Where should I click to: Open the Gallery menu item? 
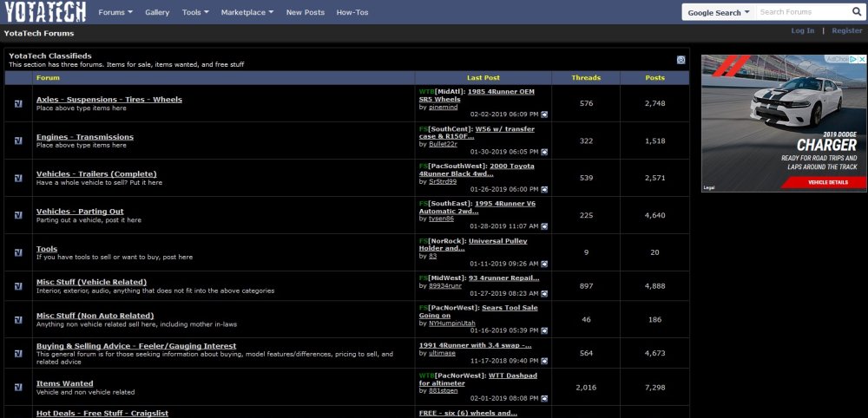[x=157, y=12]
